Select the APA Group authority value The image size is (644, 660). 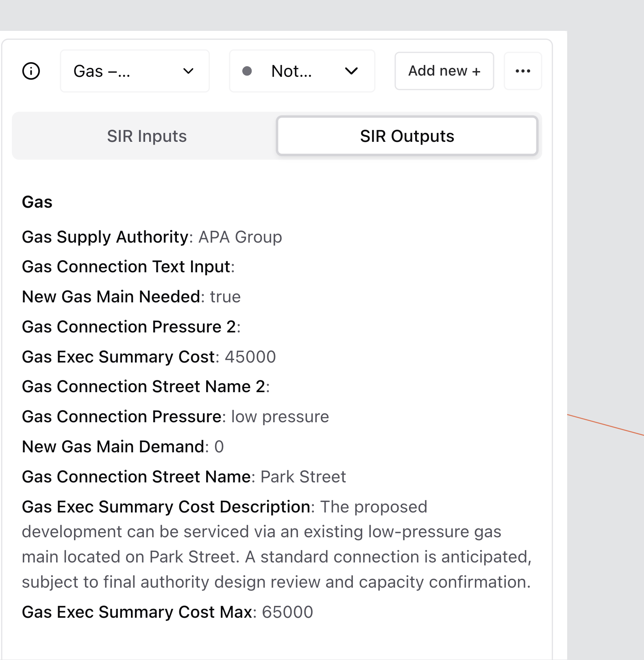click(x=240, y=237)
